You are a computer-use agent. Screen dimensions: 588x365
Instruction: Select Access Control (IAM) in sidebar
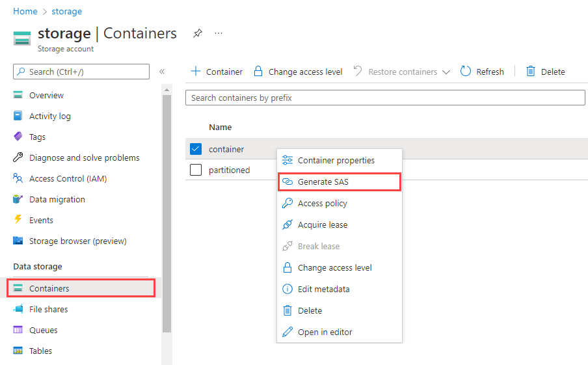point(68,178)
